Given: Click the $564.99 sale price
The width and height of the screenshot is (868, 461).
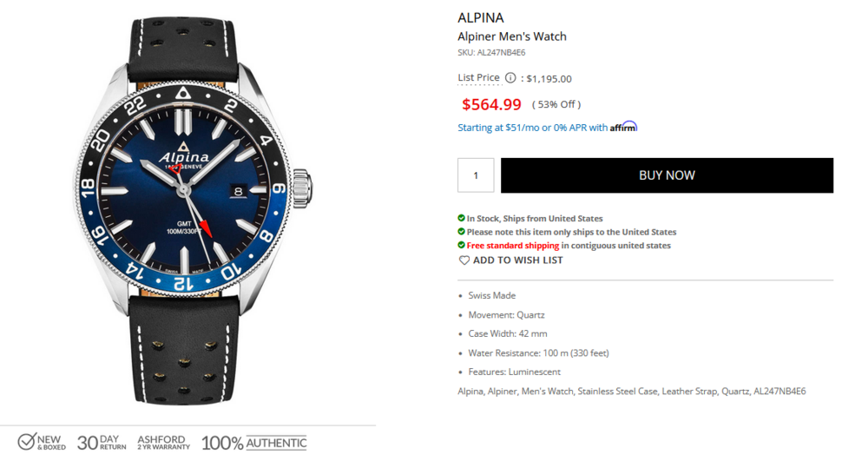Looking at the screenshot, I should tap(491, 105).
